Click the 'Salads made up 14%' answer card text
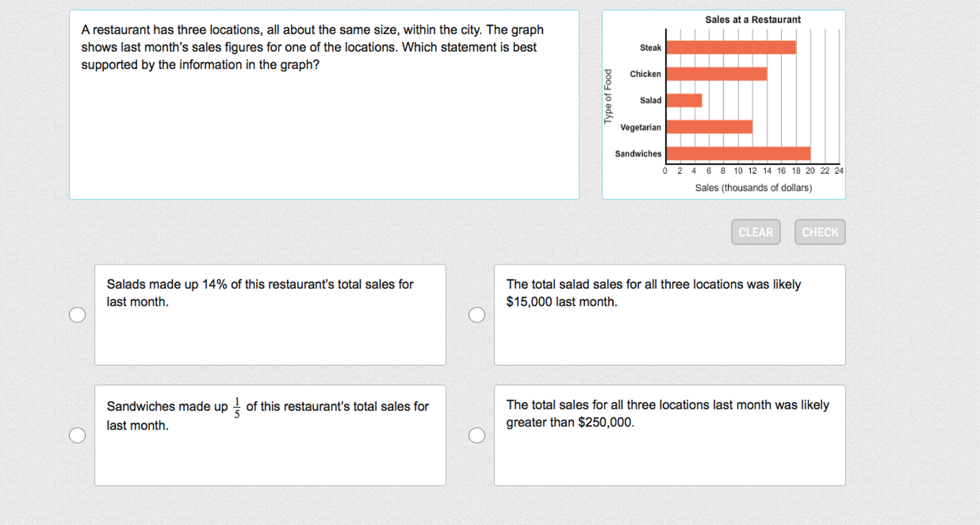This screenshot has height=525, width=980. (260, 293)
